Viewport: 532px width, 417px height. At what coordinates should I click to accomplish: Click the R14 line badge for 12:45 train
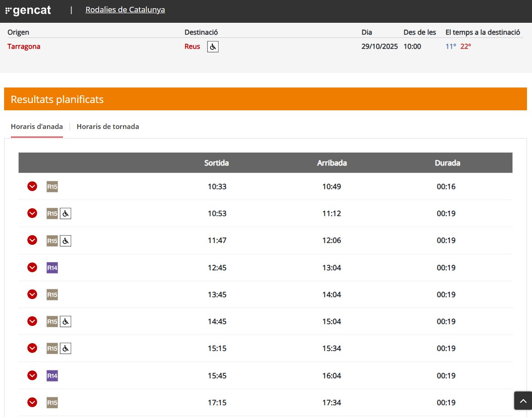[x=52, y=268]
